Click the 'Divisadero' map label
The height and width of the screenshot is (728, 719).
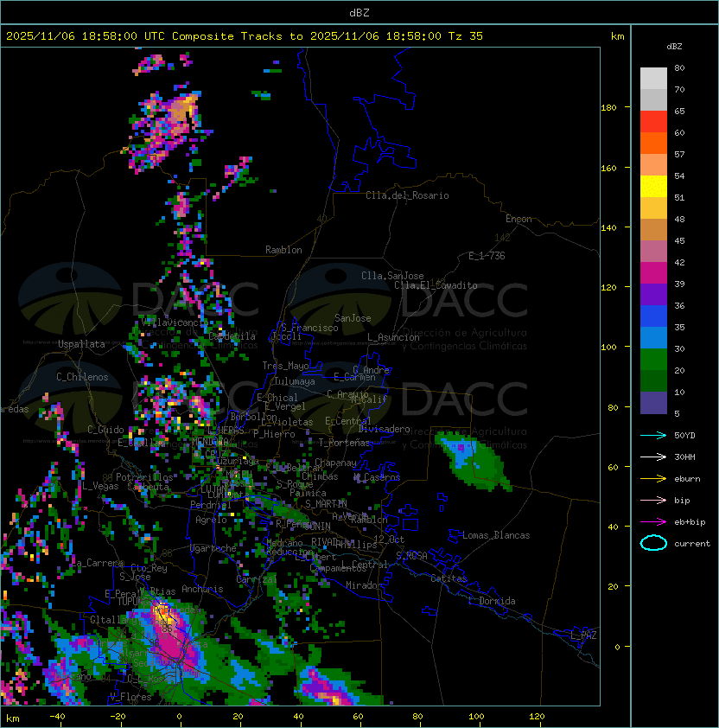click(x=385, y=429)
